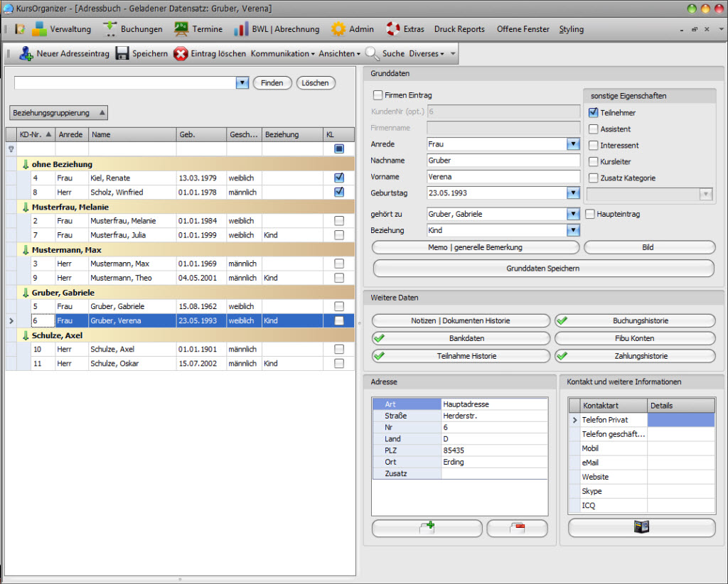Click the notebook icon left of Verwaltung
728x584 pixels.
(20, 29)
